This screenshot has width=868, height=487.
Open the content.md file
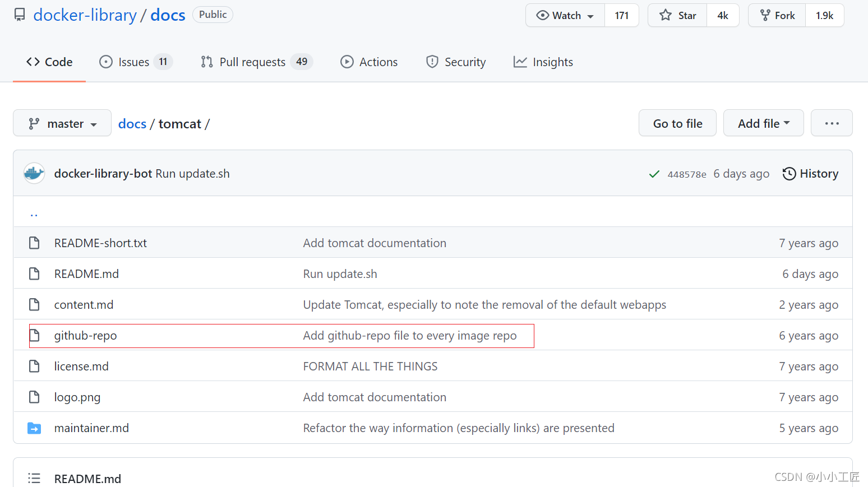pyautogui.click(x=84, y=304)
